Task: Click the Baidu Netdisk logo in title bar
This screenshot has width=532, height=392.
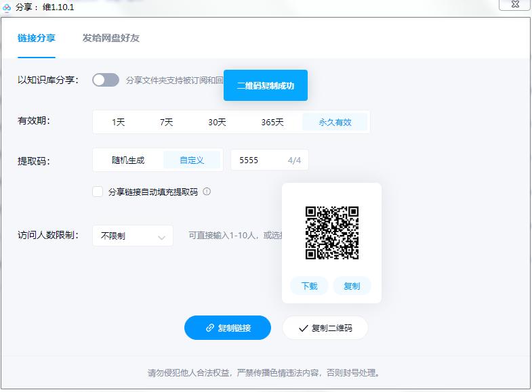Action: (7, 7)
